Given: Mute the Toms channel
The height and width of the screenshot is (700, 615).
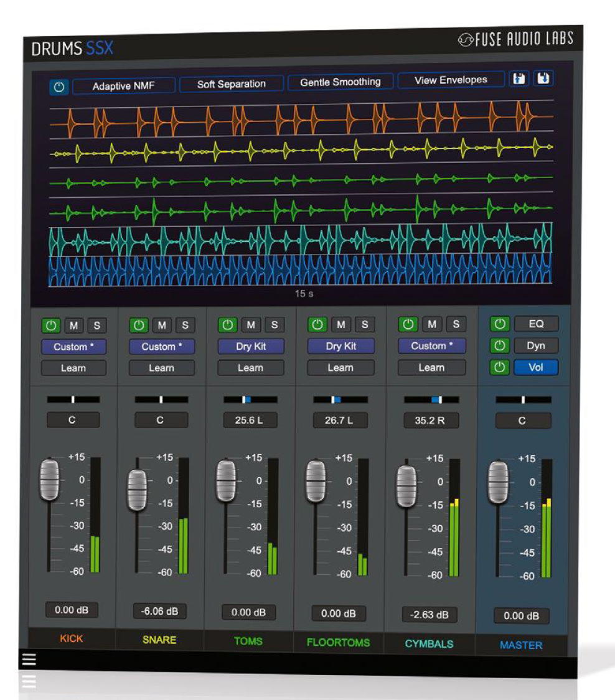Looking at the screenshot, I should (x=251, y=325).
